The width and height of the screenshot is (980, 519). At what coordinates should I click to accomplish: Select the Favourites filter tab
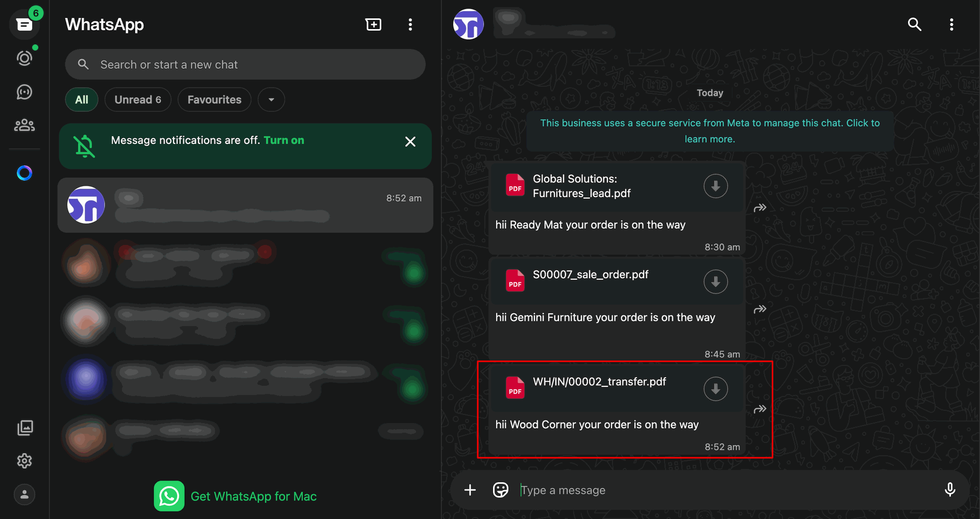[x=214, y=100]
